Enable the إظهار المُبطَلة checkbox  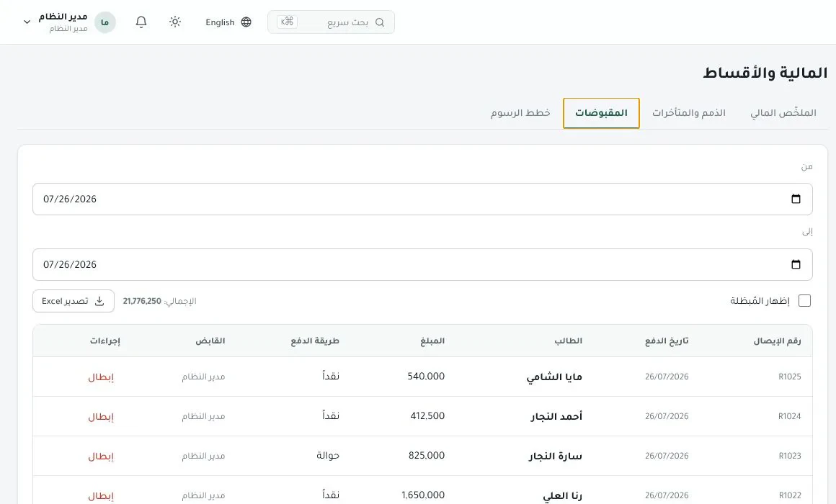pos(804,301)
